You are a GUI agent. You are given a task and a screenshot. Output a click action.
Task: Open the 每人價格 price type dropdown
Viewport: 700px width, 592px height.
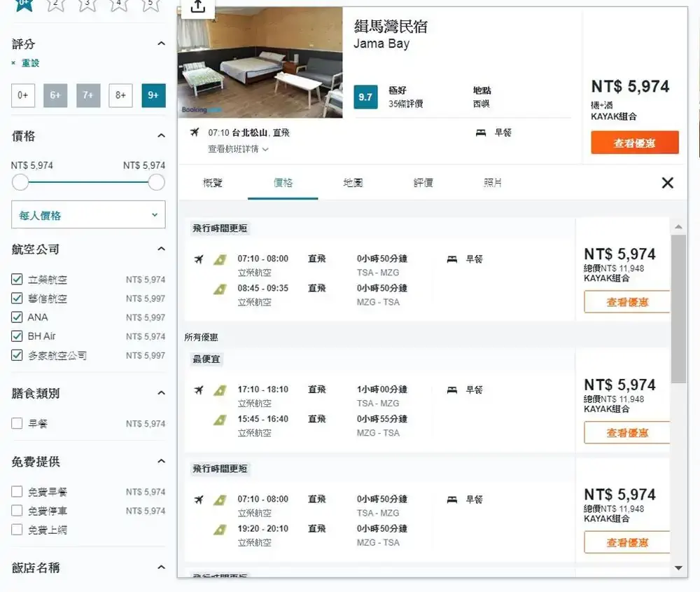pyautogui.click(x=88, y=215)
